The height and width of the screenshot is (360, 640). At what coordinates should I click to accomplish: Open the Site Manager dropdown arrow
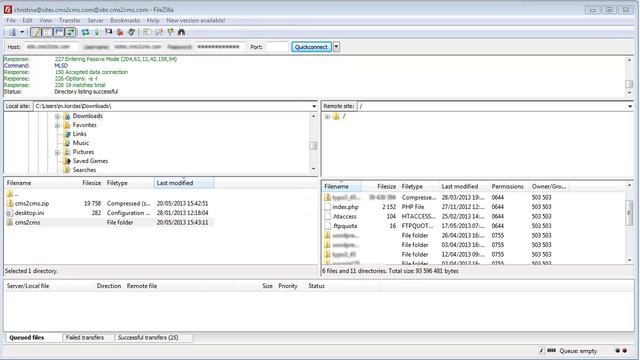coord(22,32)
